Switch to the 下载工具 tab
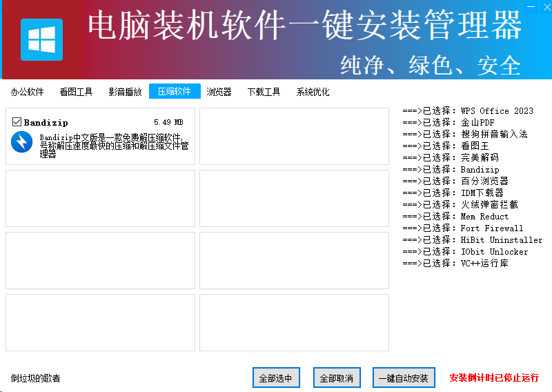The width and height of the screenshot is (552, 392). click(x=264, y=92)
